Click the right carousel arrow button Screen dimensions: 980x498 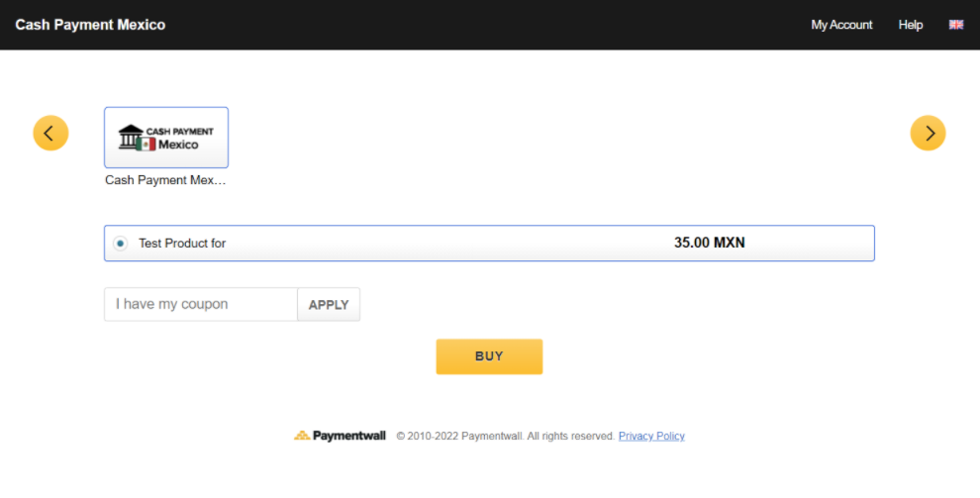pos(929,133)
